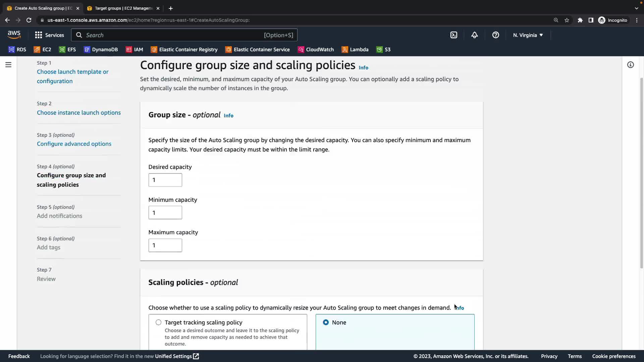The image size is (644, 362).
Task: Select Target tracking scaling policy option
Action: click(x=158, y=322)
